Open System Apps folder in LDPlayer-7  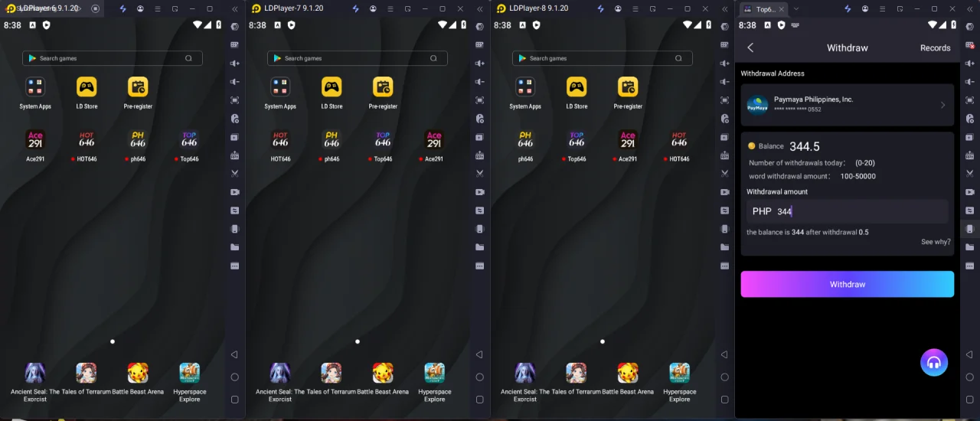point(280,87)
